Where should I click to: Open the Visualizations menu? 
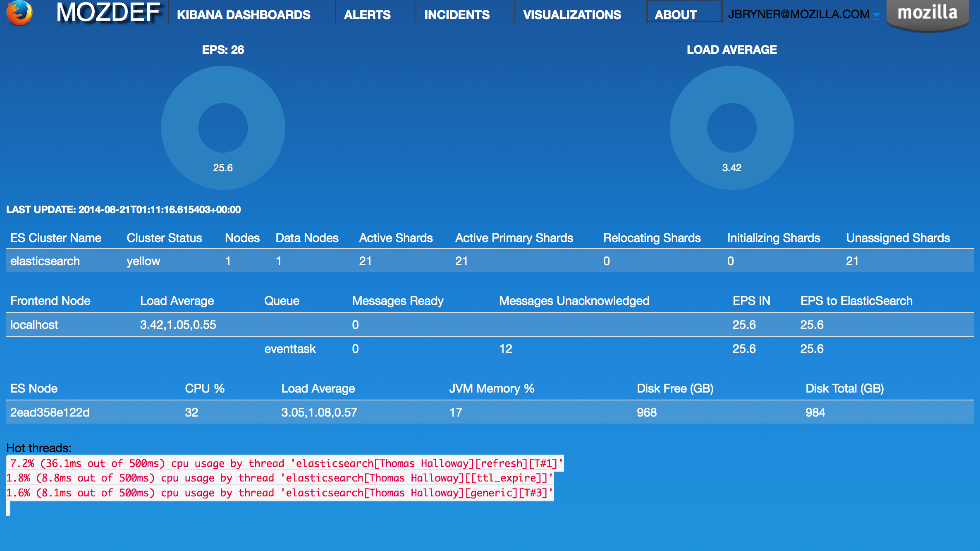(572, 14)
